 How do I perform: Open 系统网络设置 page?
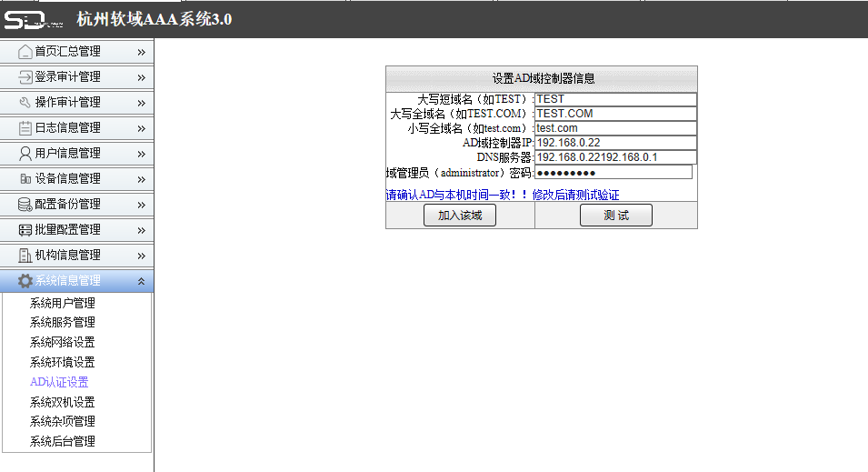63,342
